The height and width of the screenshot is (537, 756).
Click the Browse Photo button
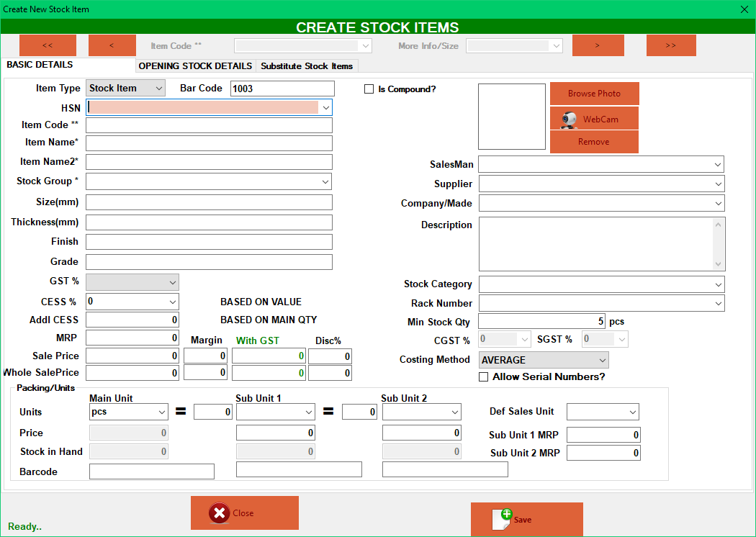pyautogui.click(x=594, y=94)
